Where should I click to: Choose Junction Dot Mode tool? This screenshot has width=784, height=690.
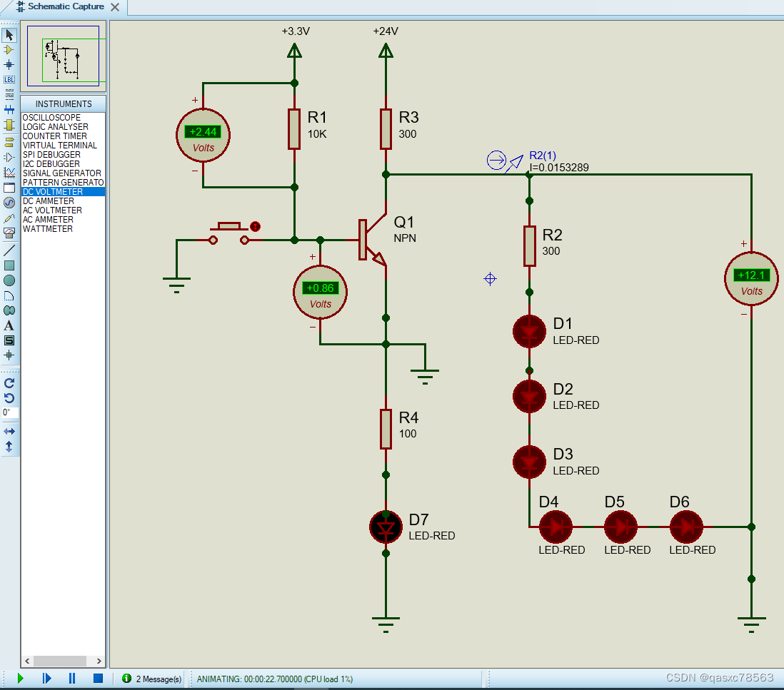tap(9, 64)
